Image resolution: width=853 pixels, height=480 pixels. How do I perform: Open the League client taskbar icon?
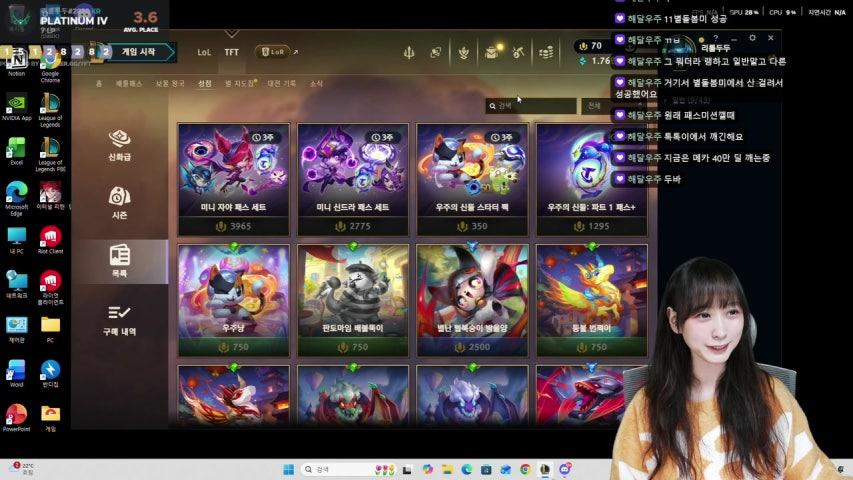tap(545, 469)
